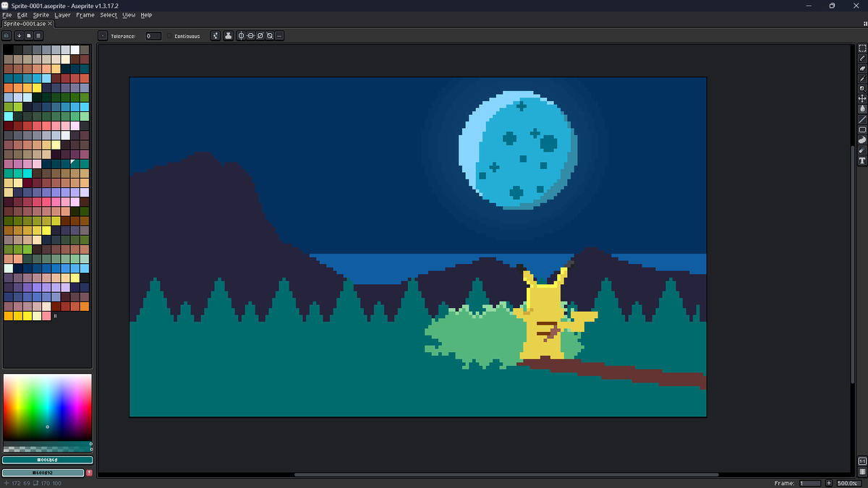Open the palette options hamburger menu
The height and width of the screenshot is (488, 868).
(38, 35)
